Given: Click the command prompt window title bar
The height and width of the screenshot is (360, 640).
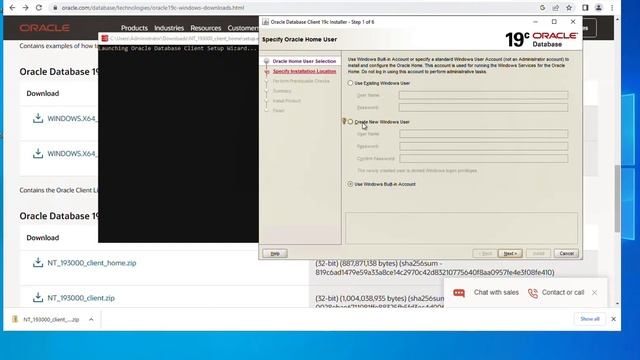Looking at the screenshot, I should 178,38.
